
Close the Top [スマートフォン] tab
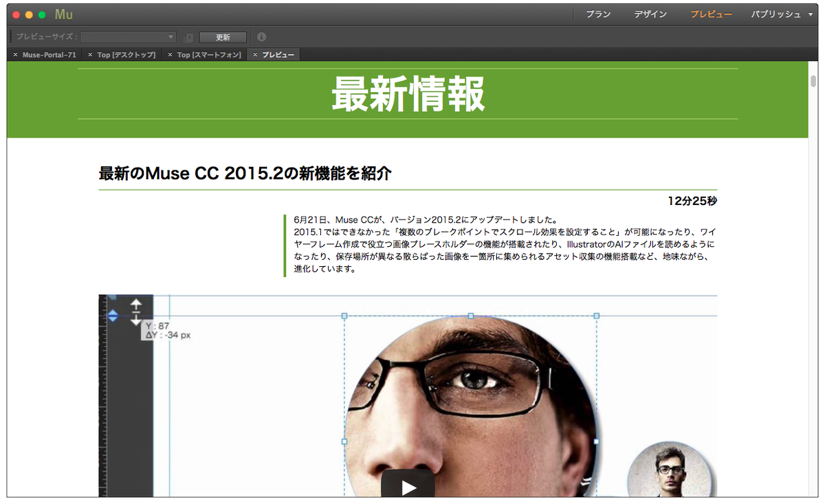coord(170,55)
